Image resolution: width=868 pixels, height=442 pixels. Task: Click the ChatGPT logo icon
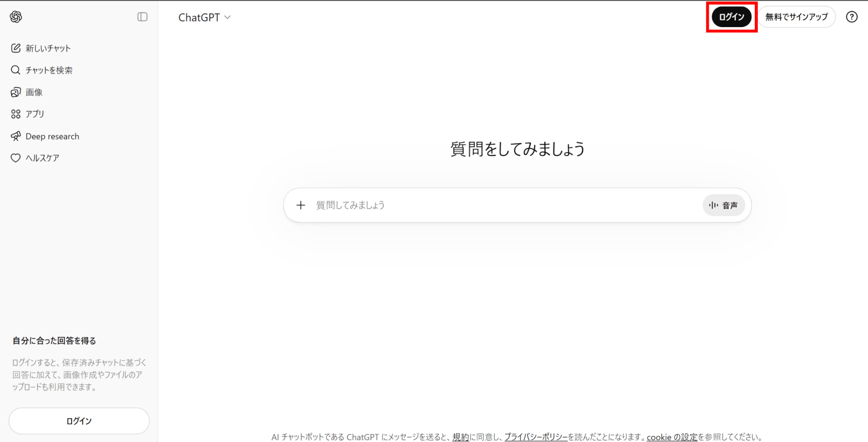(16, 17)
